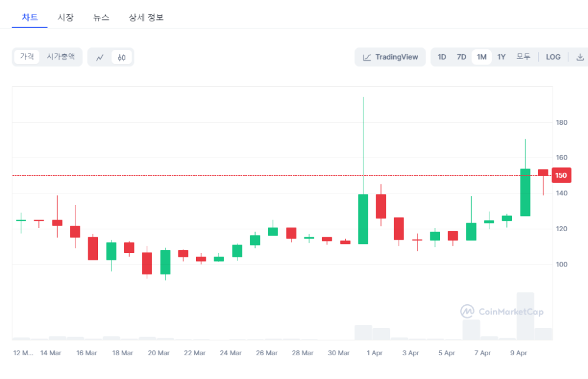Click the 20 Mar date label
Image resolution: width=588 pixels, height=379 pixels.
click(159, 353)
